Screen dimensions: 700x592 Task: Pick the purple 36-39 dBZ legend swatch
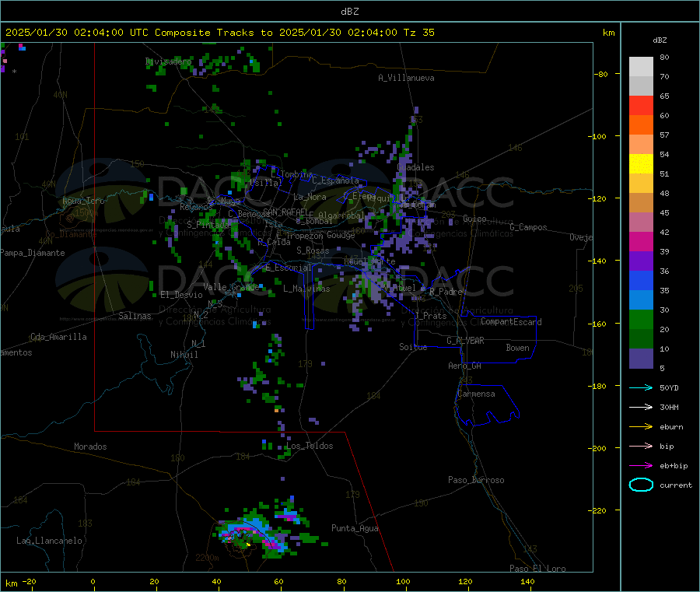pos(641,261)
